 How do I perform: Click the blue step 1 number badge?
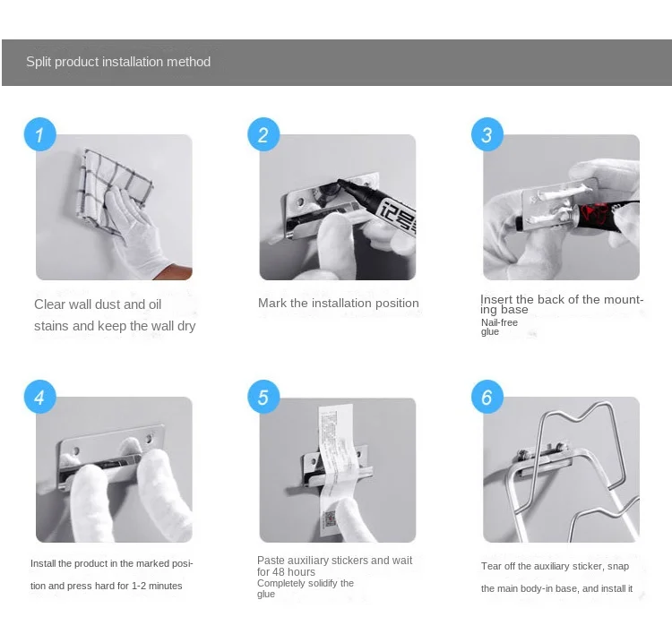[x=39, y=134]
